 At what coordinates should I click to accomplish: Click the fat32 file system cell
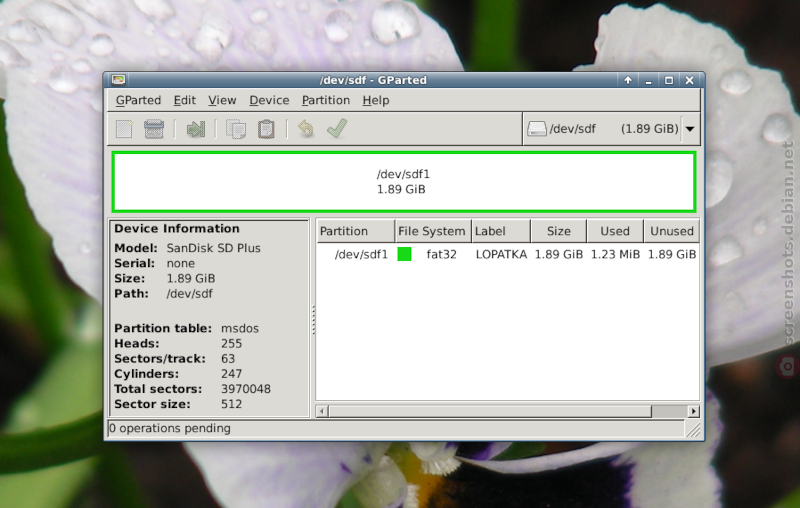coord(441,254)
